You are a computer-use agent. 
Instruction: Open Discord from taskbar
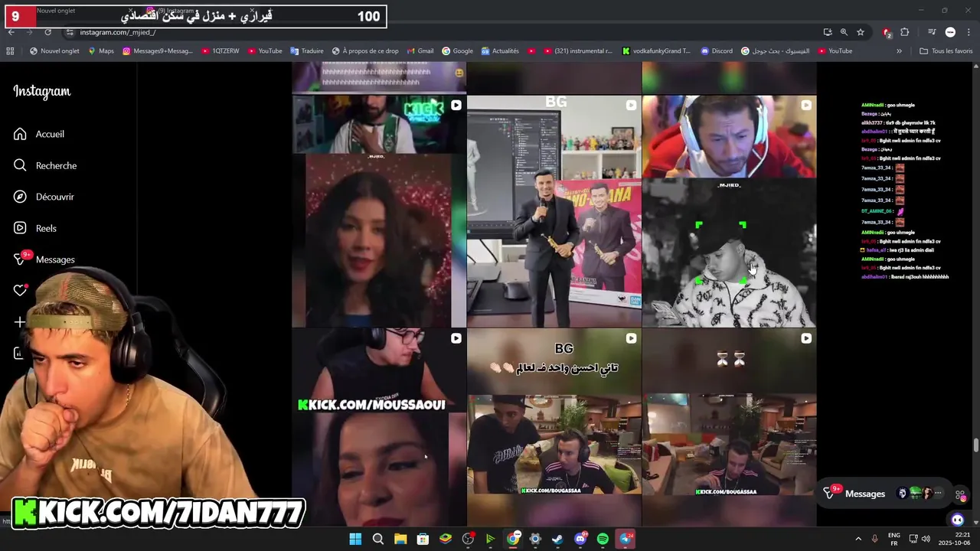pyautogui.click(x=580, y=539)
